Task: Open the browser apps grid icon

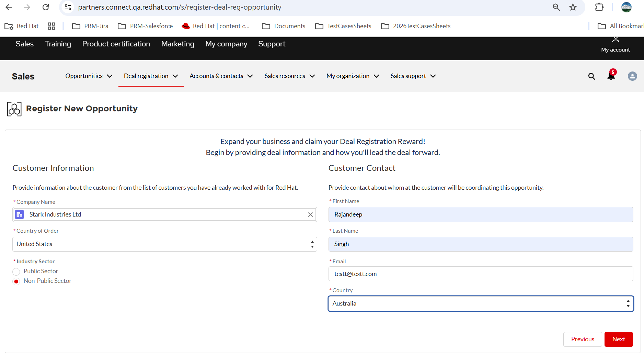Action: click(x=51, y=26)
